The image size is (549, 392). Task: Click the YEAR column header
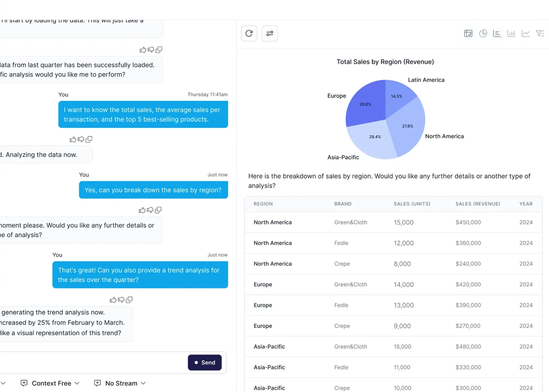(526, 204)
